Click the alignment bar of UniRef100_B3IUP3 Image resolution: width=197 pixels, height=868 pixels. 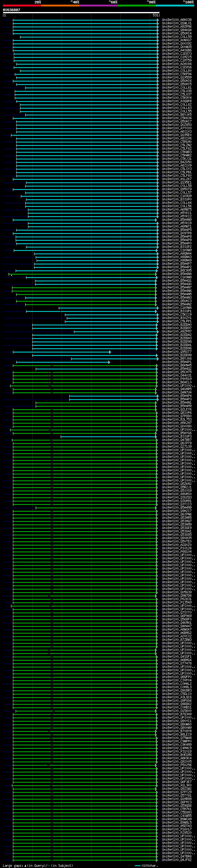[108, 437]
